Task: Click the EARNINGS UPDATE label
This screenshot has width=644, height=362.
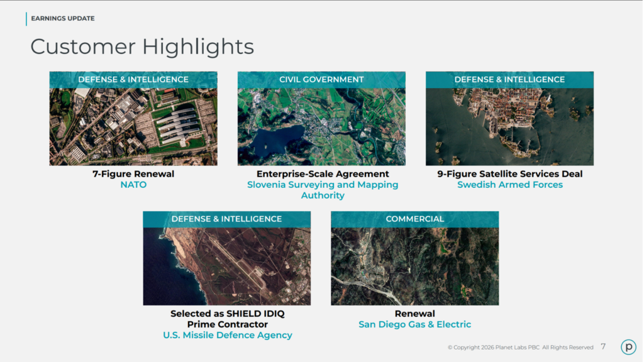Action: [62, 19]
